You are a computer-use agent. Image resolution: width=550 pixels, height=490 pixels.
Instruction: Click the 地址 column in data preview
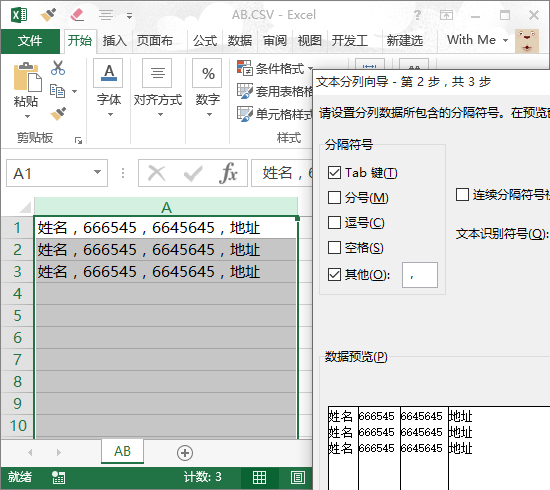pyautogui.click(x=499, y=448)
